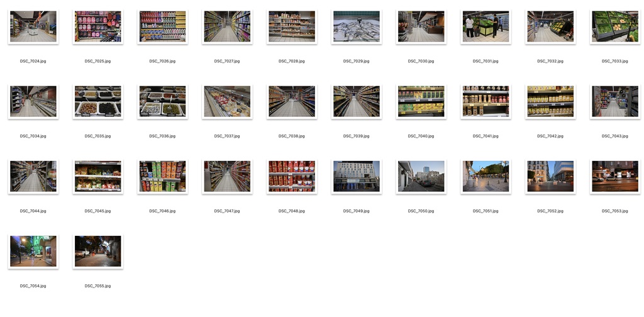Image resolution: width=644 pixels, height=317 pixels.
Task: Select the DSC_7054.jpg green-lit building thumbnail
Action: pyautogui.click(x=33, y=252)
